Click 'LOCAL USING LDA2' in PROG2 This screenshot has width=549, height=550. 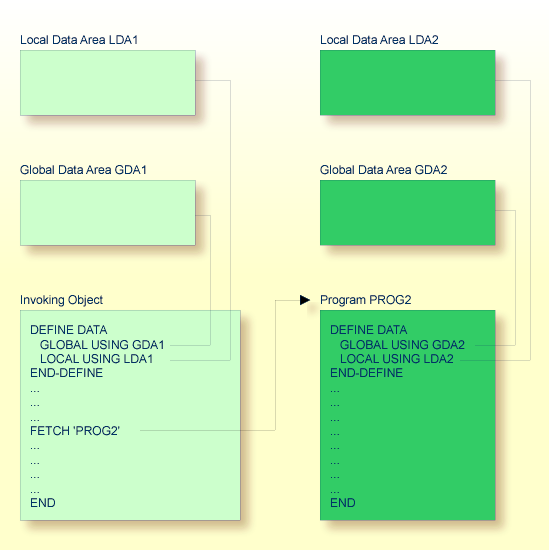[x=397, y=359]
